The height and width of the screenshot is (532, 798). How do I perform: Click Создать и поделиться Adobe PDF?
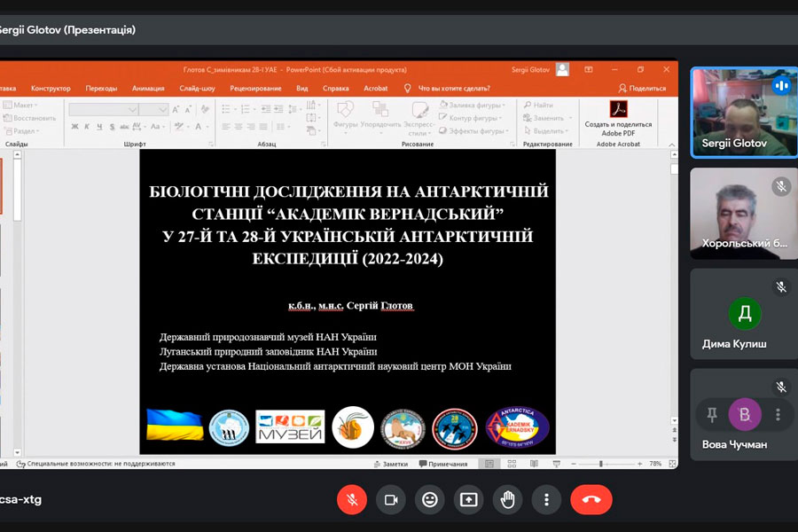coord(618,119)
